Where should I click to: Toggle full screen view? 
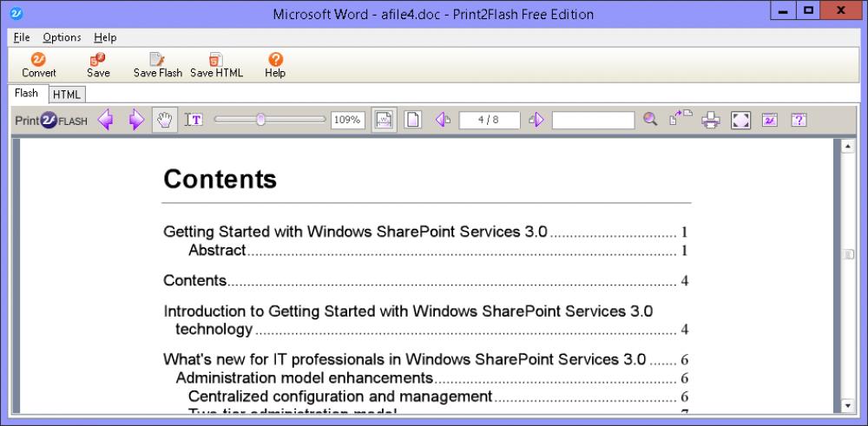pos(740,120)
